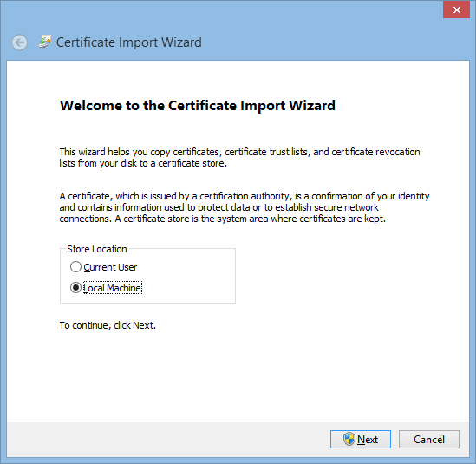Click empty space inside the Store Location box
Image resolution: width=476 pixels, height=464 pixels.
pos(188,278)
